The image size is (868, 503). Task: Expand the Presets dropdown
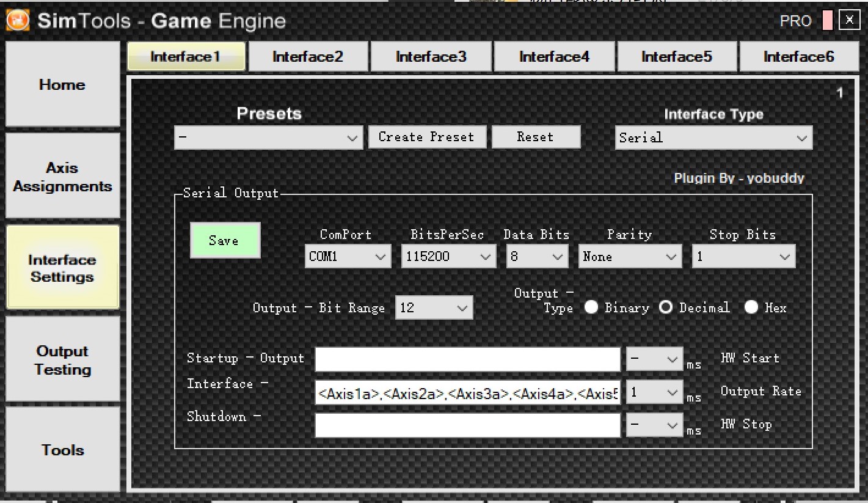[269, 138]
